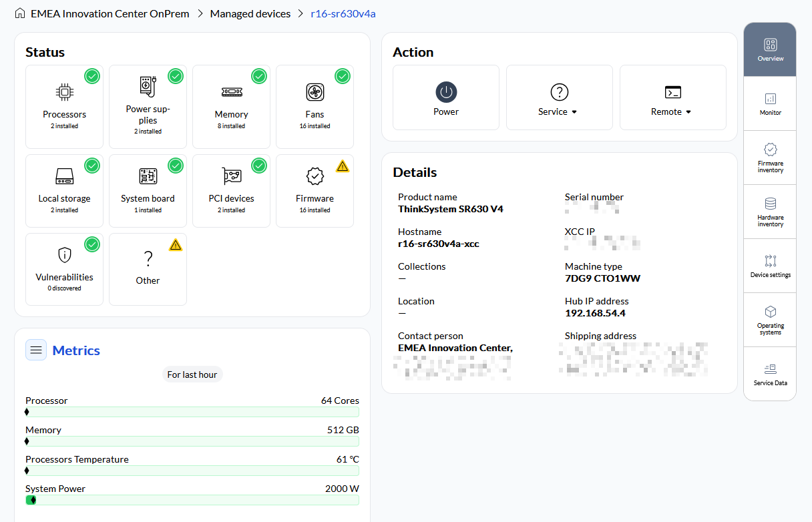Open the Metrics hamburger menu
Viewport: 812px width, 522px height.
click(36, 350)
